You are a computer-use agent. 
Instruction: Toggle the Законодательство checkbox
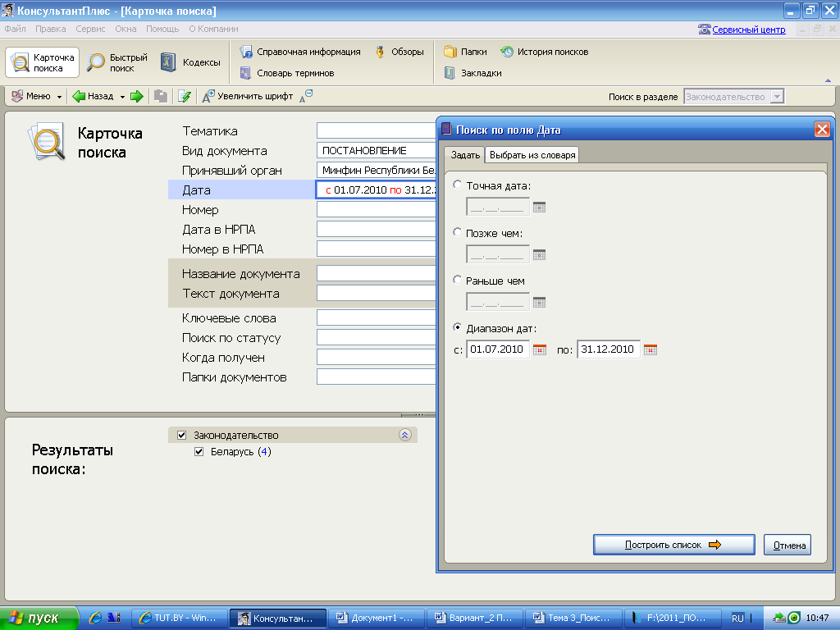[181, 435]
